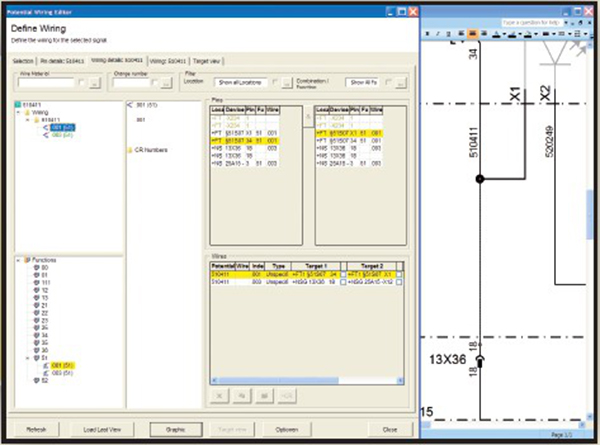Check the Target 2 checkbox in first wire row
600x445 pixels.
398,273
